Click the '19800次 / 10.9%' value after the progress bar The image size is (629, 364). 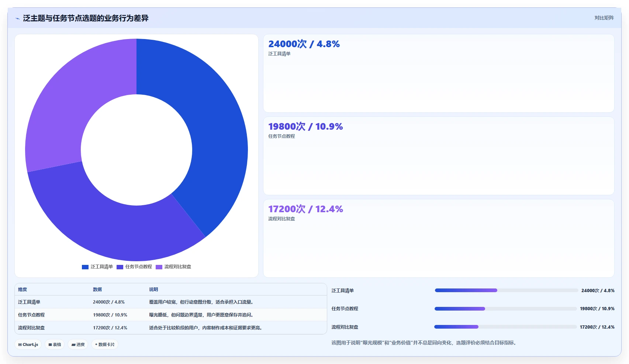coord(597,309)
